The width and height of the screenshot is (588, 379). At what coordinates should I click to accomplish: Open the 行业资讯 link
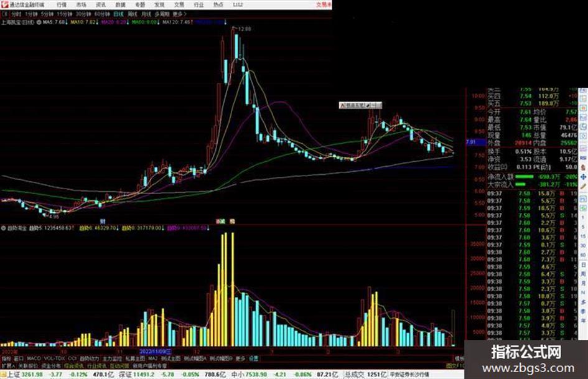(x=96, y=366)
